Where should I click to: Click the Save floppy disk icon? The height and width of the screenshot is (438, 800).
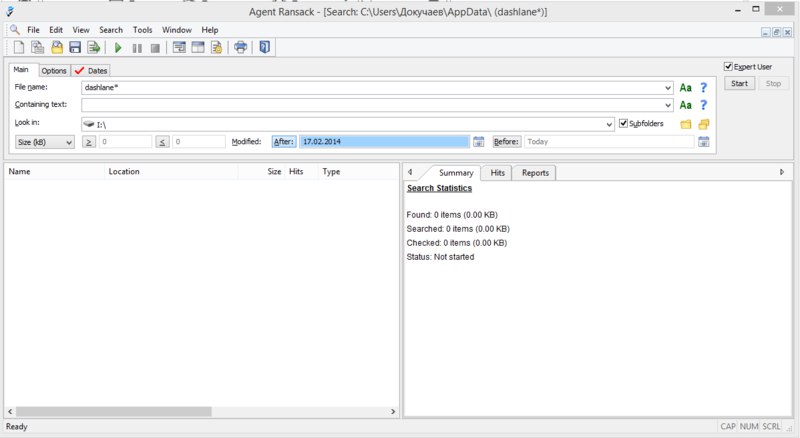pos(75,47)
